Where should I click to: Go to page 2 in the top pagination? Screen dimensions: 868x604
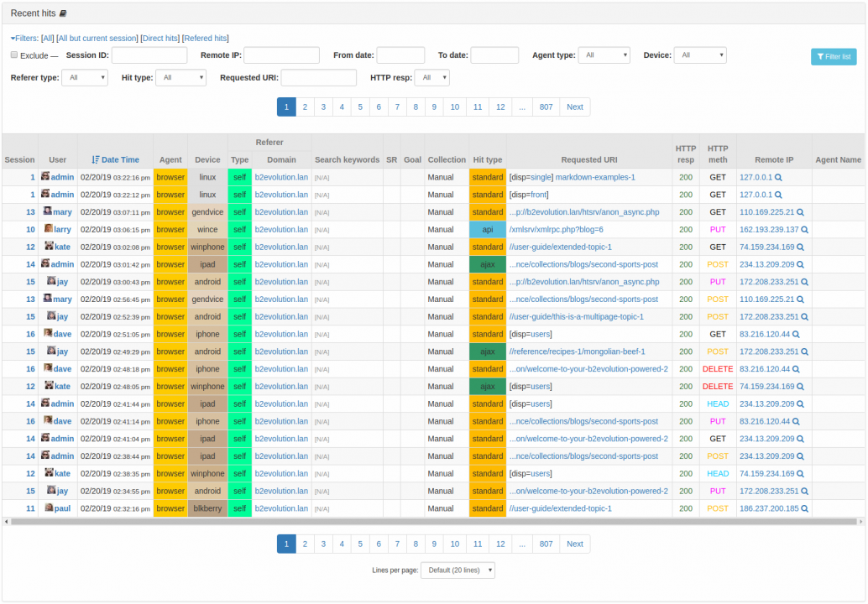[305, 107]
